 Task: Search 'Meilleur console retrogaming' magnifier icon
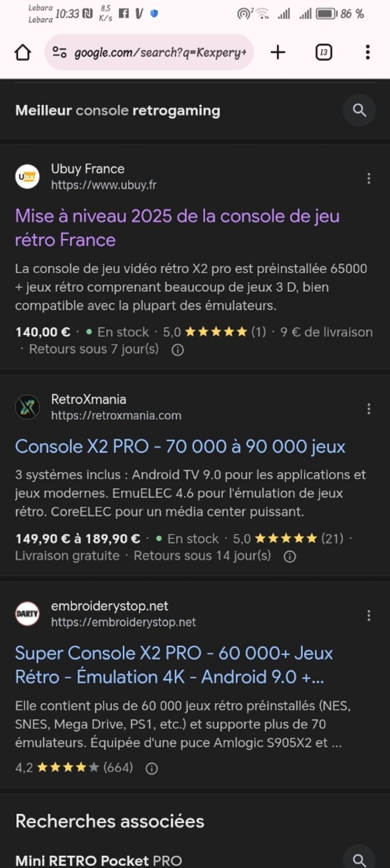tap(359, 110)
